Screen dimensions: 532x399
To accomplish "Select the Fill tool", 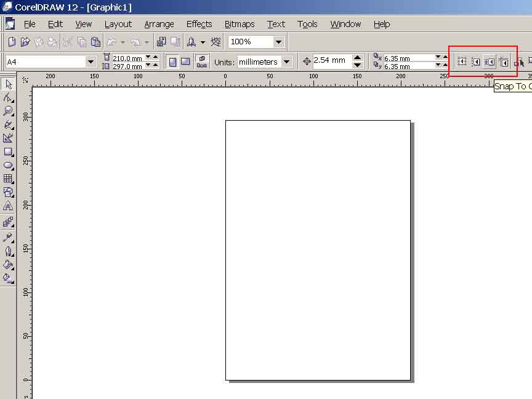I will (8, 265).
